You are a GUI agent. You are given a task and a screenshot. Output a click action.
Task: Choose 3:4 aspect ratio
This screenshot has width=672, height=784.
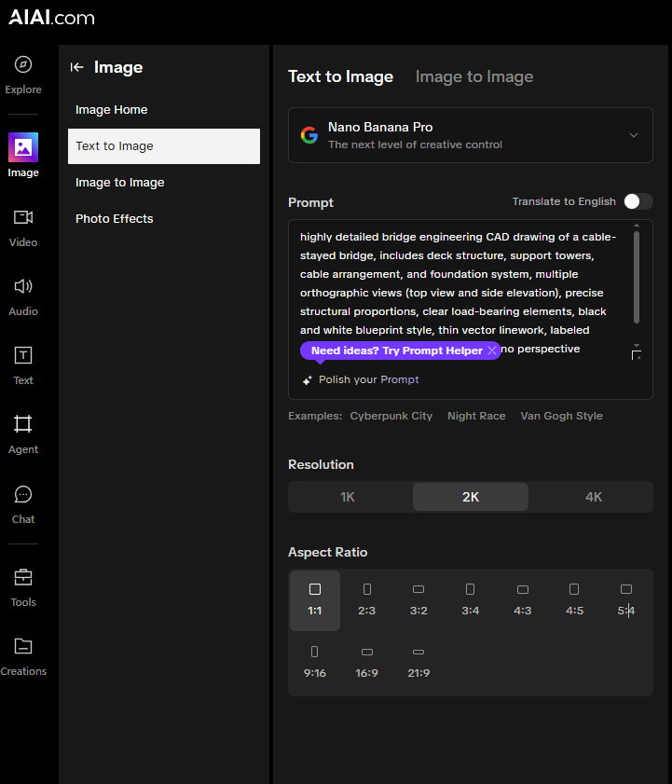point(471,600)
